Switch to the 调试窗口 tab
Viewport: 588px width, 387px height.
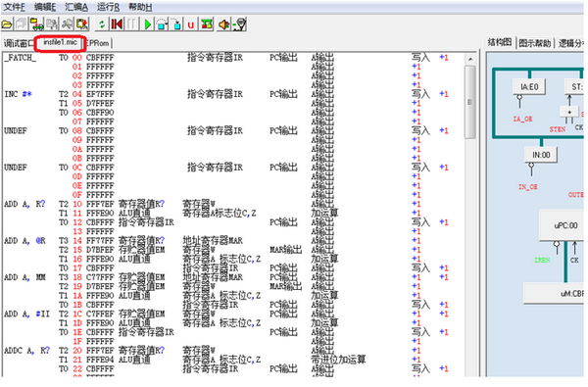coord(19,43)
